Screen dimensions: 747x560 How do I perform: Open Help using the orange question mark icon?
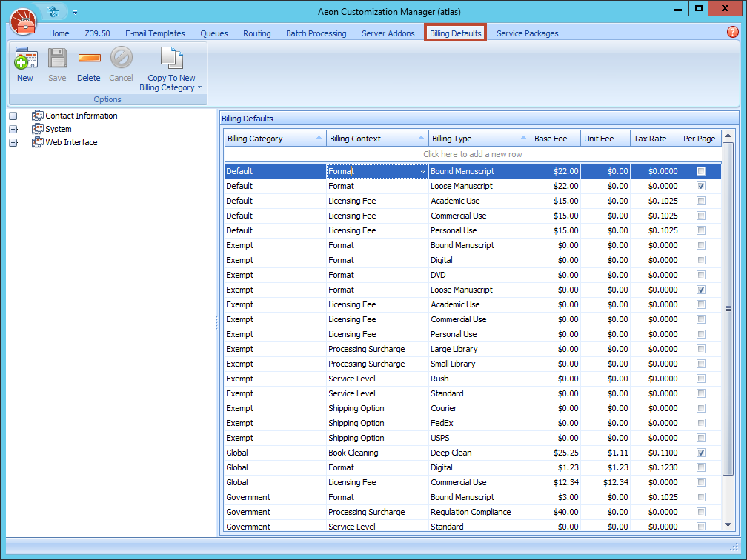pyautogui.click(x=732, y=32)
